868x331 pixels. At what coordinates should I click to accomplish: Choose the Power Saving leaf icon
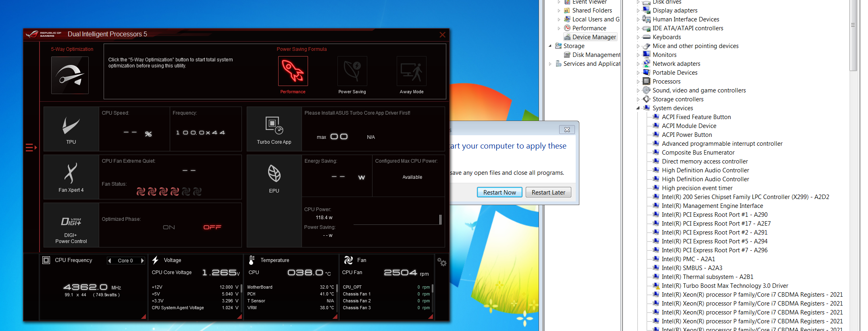(x=352, y=71)
